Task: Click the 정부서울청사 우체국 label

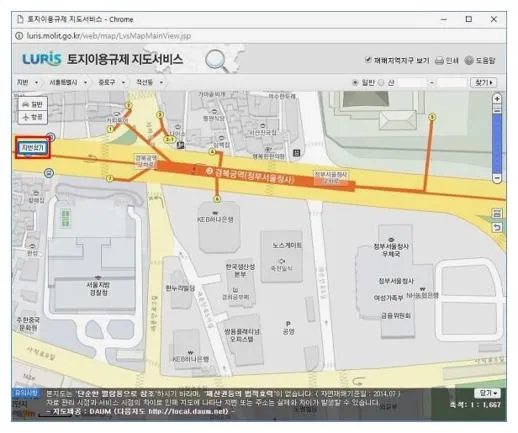Action: (391, 250)
